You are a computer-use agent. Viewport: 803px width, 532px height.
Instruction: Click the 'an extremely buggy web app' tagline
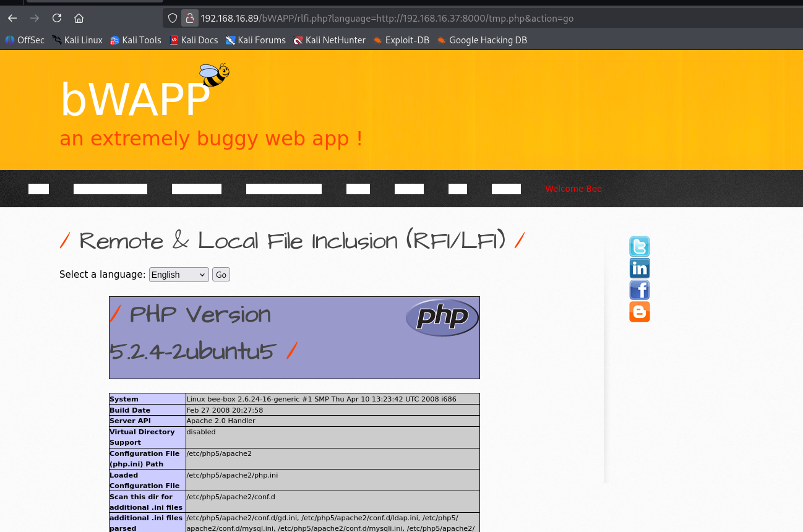pyautogui.click(x=211, y=139)
